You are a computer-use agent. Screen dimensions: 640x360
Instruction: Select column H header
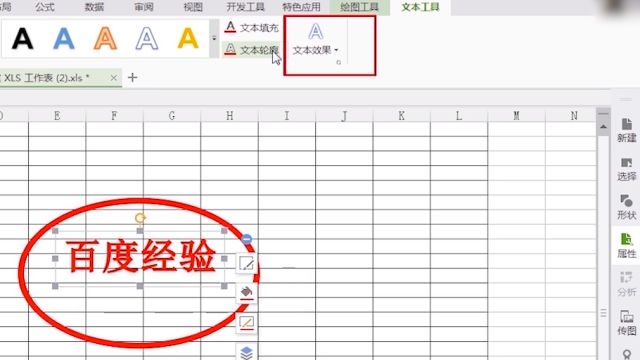coord(229,116)
